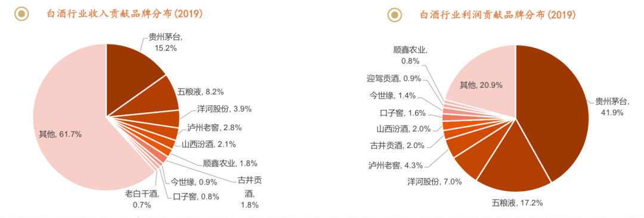Click the gold circle icon beside the profit chart title
The image size is (644, 218).
coord(395,15)
